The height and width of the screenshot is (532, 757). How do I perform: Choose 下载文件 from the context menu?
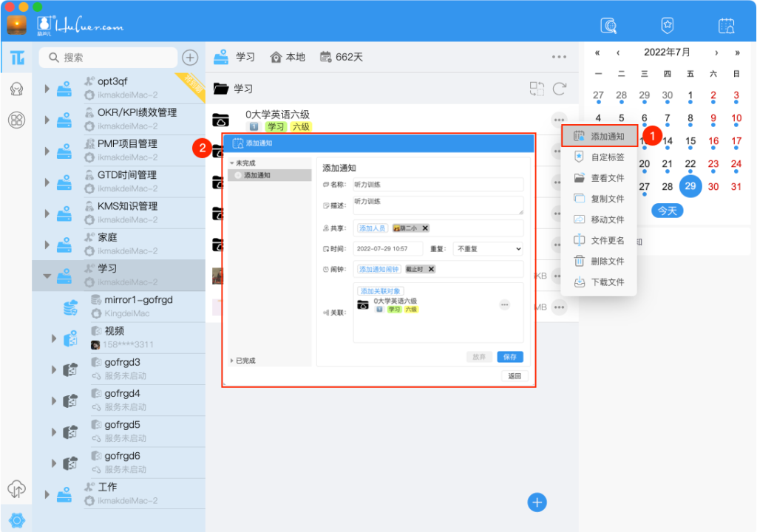point(599,282)
